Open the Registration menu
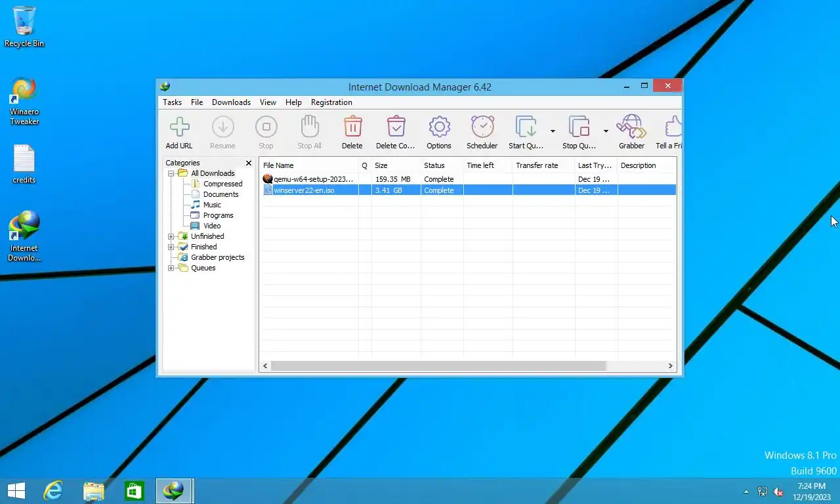 click(331, 102)
